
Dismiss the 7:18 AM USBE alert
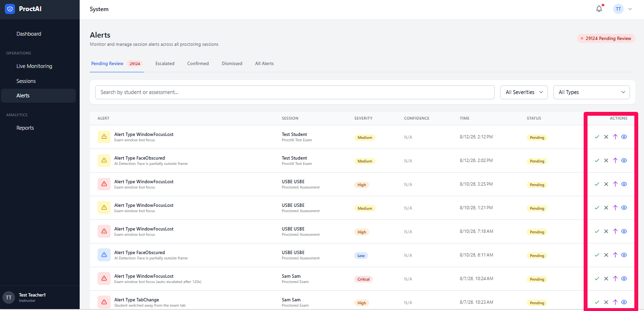point(606,231)
